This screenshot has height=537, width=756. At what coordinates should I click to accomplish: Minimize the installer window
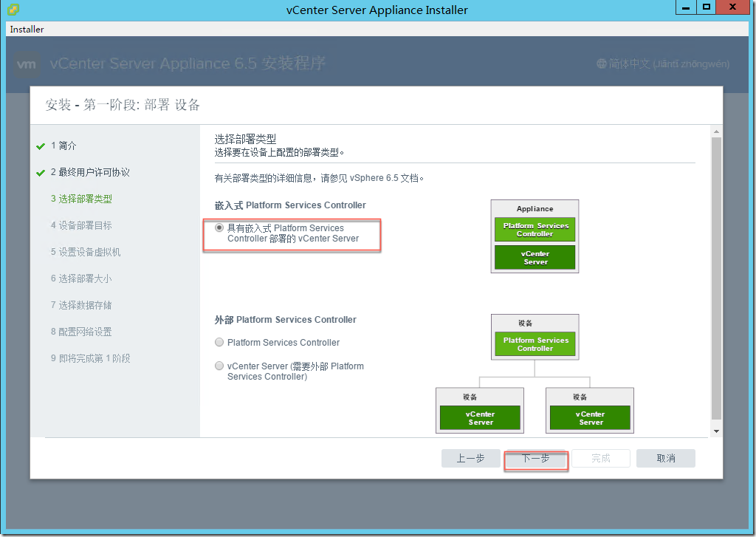pos(686,7)
